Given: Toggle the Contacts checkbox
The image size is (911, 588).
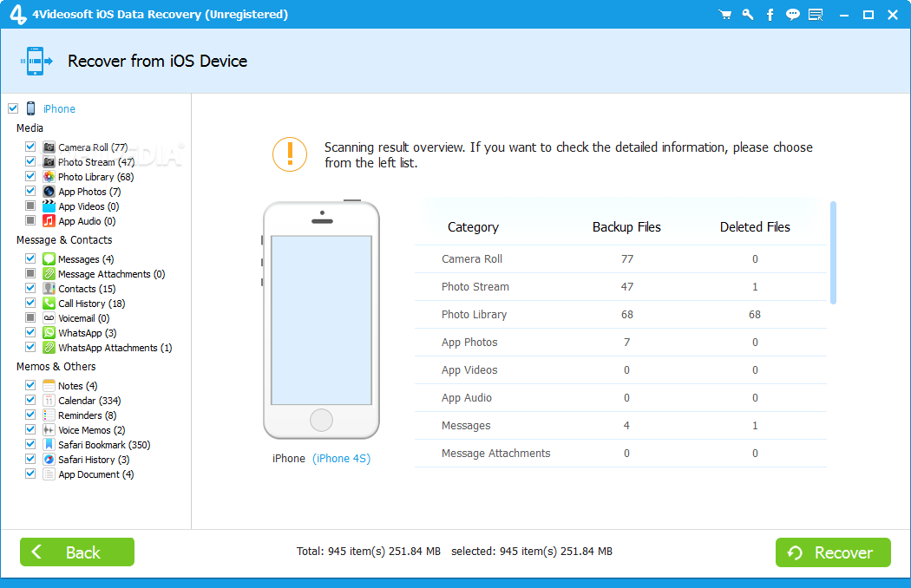Looking at the screenshot, I should [x=30, y=288].
